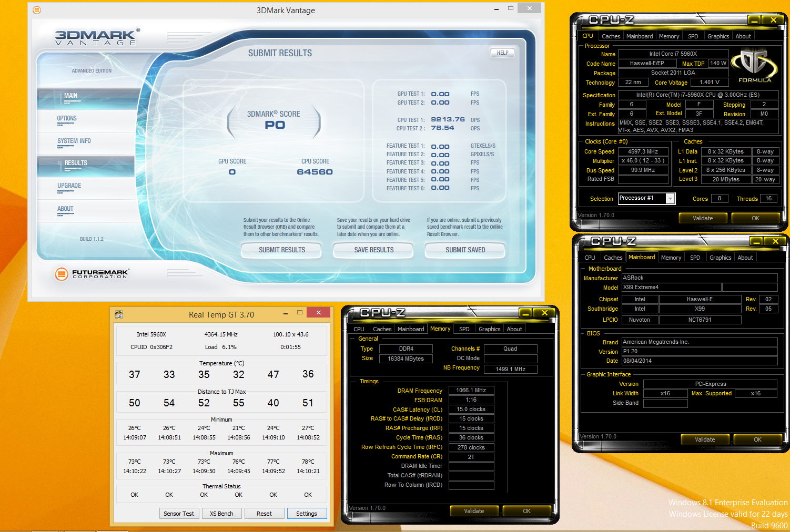The image size is (790, 532).
Task: Switch to CPU tab in CPU-Z timings window
Action: [359, 329]
